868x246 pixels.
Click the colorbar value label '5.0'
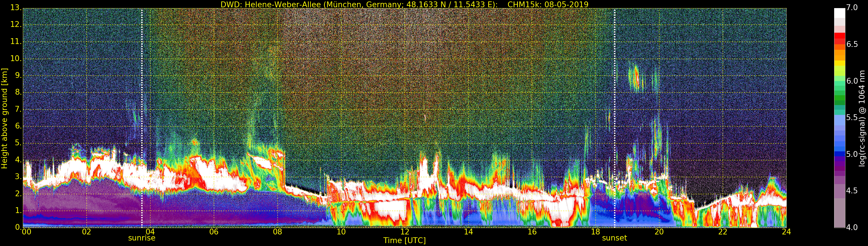point(852,154)
